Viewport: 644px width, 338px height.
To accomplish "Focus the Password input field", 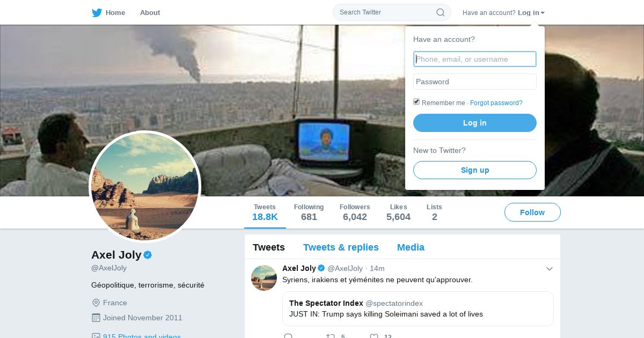I will coord(475,82).
